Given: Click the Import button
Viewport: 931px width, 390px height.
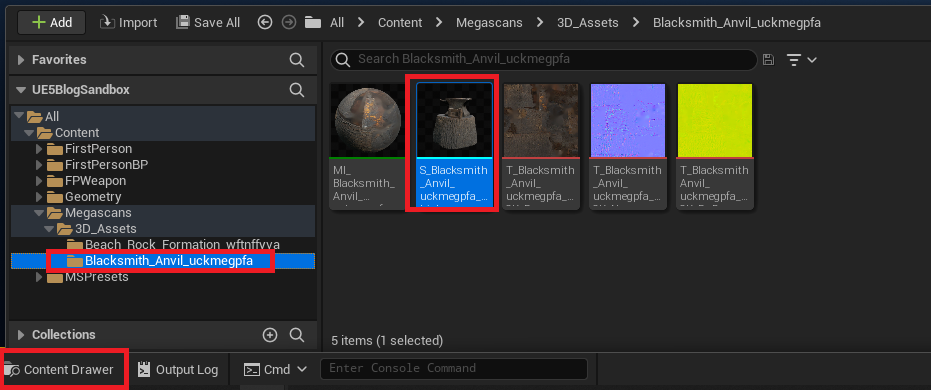Looking at the screenshot, I should tap(128, 23).
